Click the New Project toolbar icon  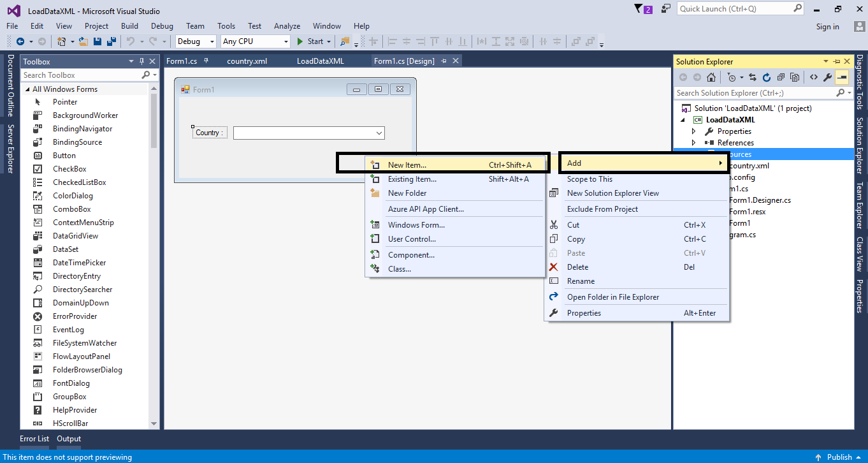point(62,41)
